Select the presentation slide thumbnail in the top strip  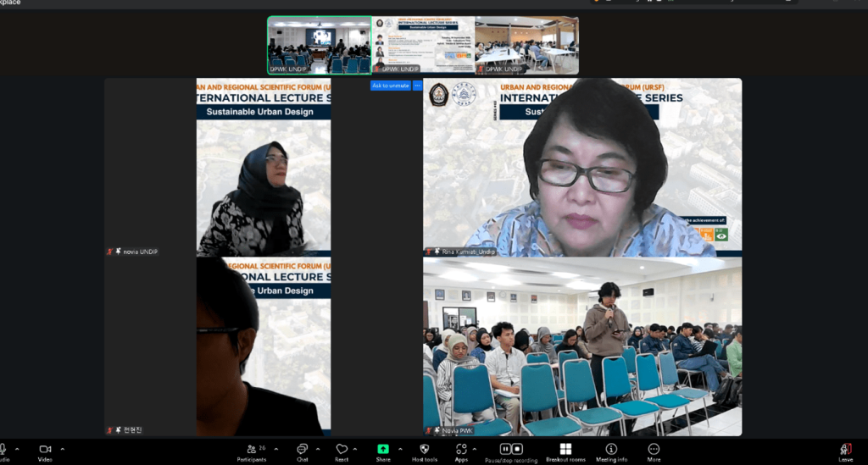coord(423,45)
